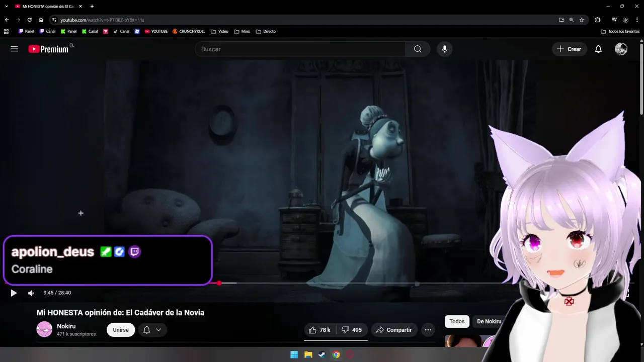Open the Twitch Canal bookmark

coord(47,31)
